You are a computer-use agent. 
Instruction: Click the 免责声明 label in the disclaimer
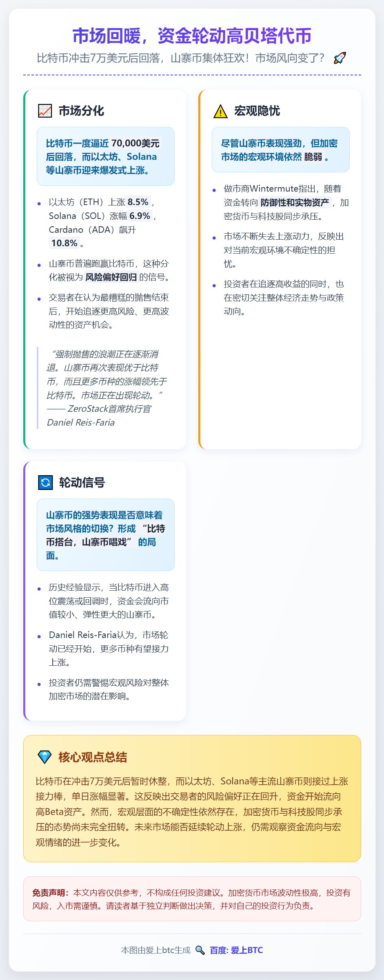pyautogui.click(x=51, y=893)
